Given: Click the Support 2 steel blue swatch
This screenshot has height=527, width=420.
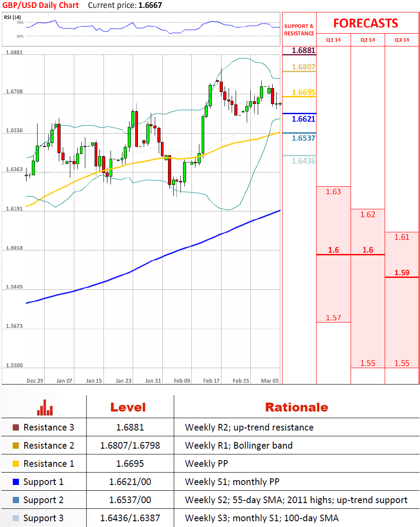Looking at the screenshot, I should (16, 500).
